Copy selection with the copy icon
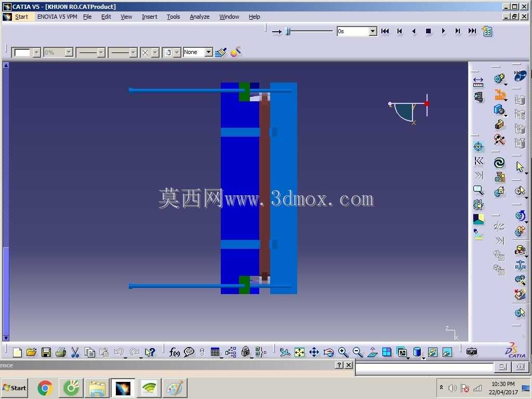Viewport: 532px width, 399px height. click(x=89, y=352)
